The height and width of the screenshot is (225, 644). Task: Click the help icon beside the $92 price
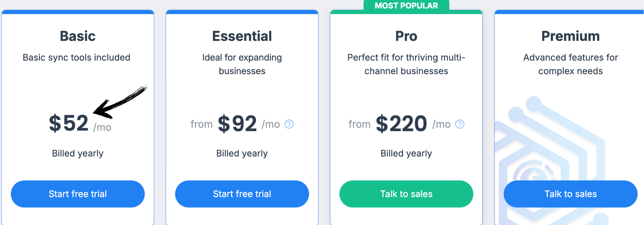289,124
